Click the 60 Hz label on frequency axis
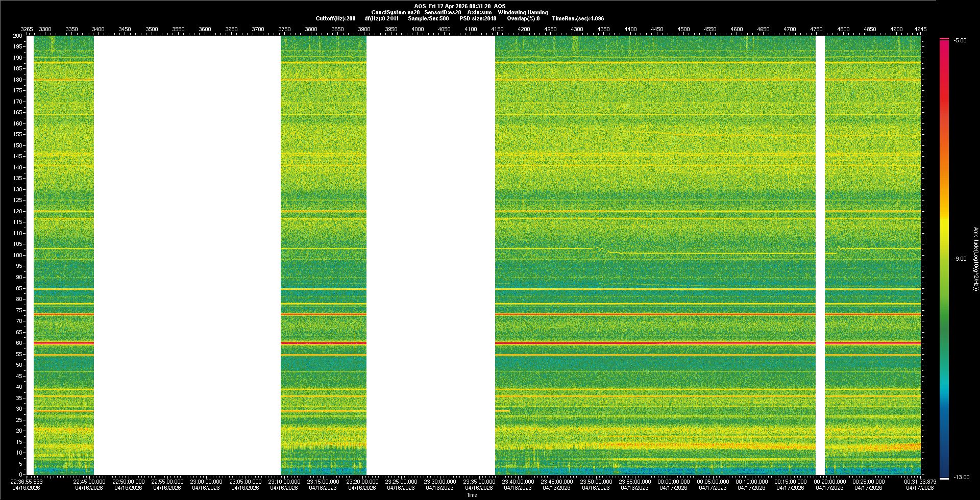The image size is (980, 500). tap(19, 343)
